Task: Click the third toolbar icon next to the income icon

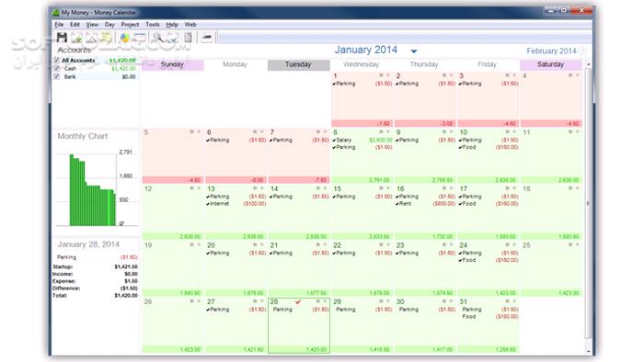Action: pyautogui.click(x=91, y=38)
